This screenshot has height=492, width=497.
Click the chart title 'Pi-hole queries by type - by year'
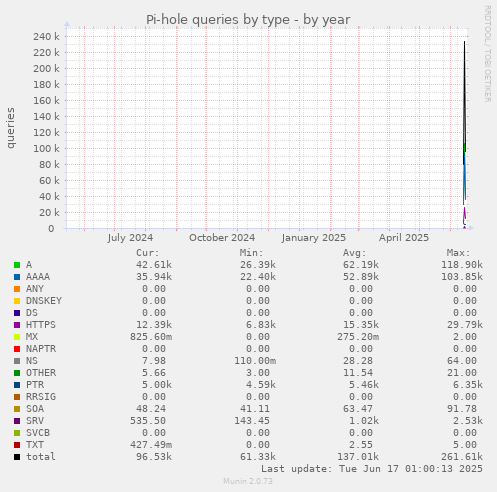[248, 20]
